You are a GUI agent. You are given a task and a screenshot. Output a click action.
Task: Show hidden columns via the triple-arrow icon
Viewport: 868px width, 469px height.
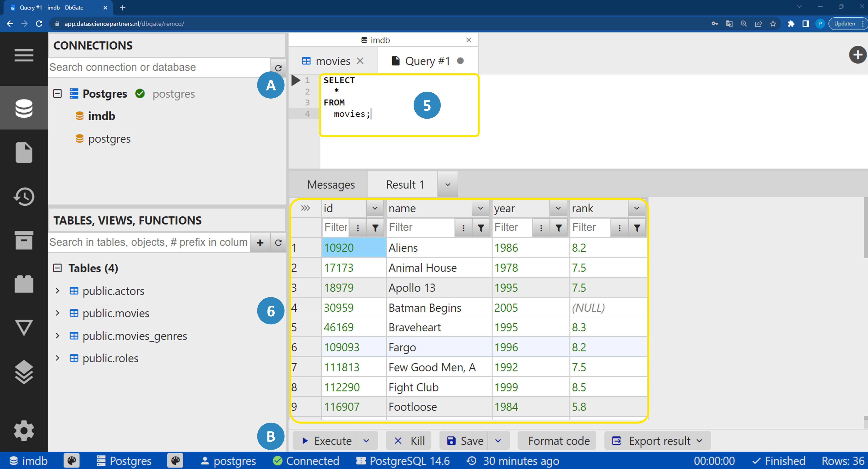tap(305, 208)
